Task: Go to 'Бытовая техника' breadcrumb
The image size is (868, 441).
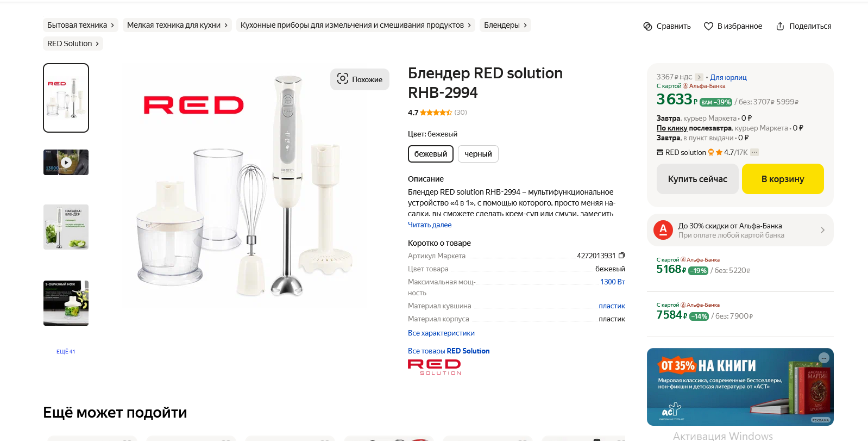Action: (x=80, y=25)
